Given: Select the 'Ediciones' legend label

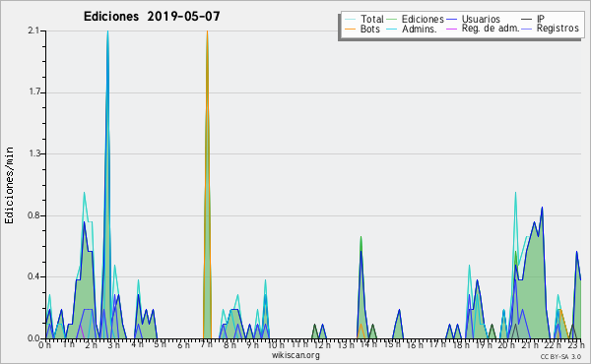Looking at the screenshot, I should [x=423, y=19].
